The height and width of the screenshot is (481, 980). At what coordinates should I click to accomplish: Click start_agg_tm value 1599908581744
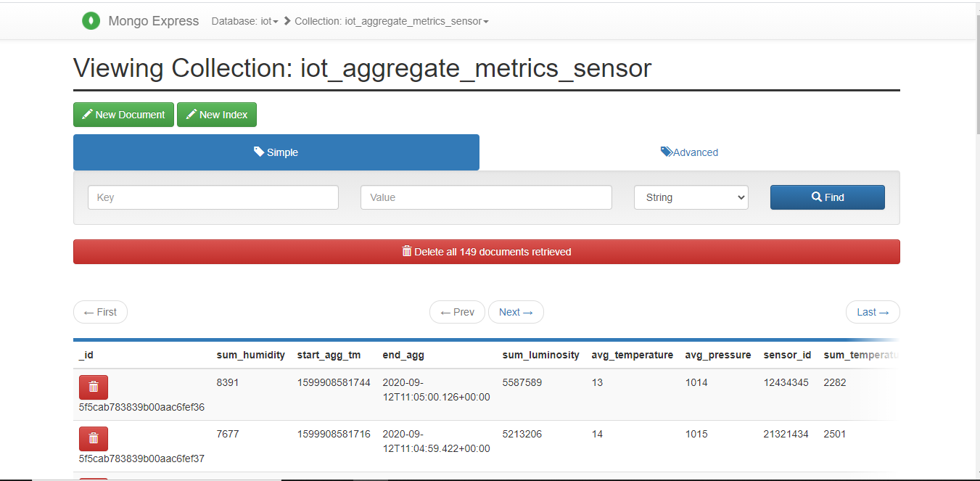pyautogui.click(x=334, y=382)
